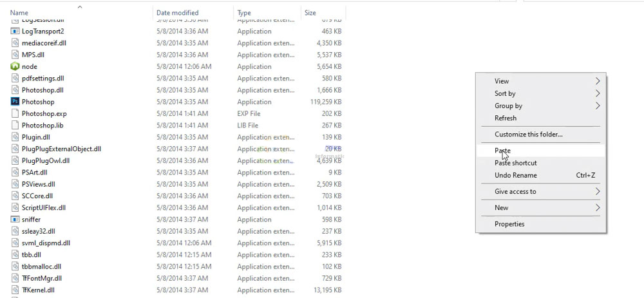Click the 119,259 KB size value
The image size is (644, 298).
click(326, 102)
